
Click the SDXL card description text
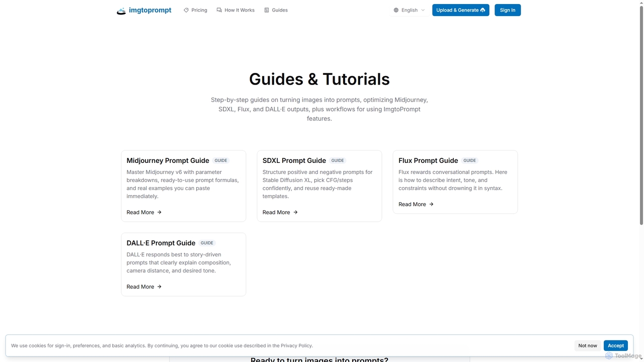click(x=318, y=184)
